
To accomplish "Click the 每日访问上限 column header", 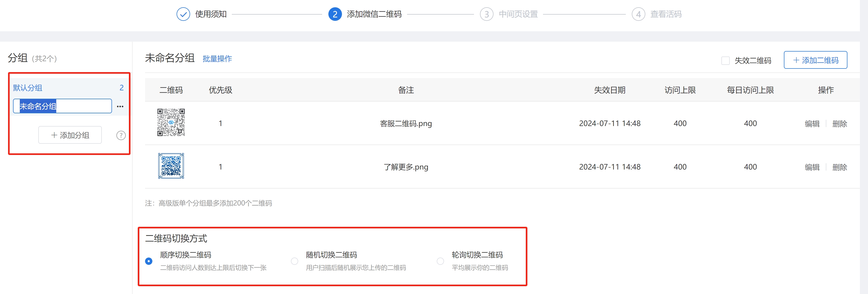I will click(750, 90).
